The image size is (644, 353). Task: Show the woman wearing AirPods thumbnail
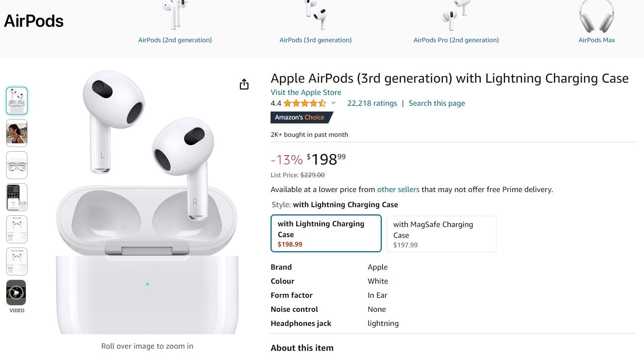click(x=17, y=133)
